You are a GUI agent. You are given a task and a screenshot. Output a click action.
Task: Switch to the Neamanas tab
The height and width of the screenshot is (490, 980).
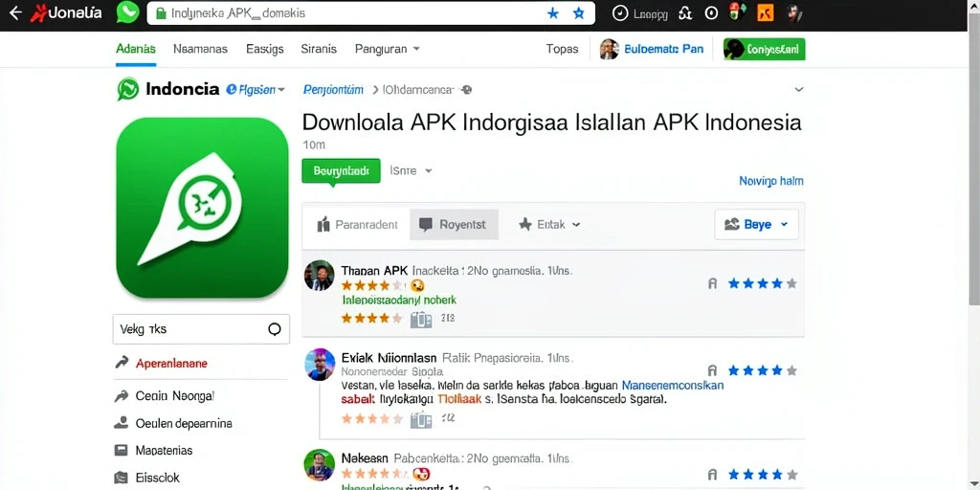(200, 49)
